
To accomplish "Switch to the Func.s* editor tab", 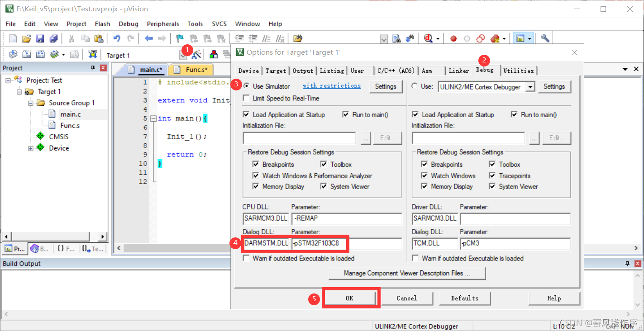I will click(191, 70).
